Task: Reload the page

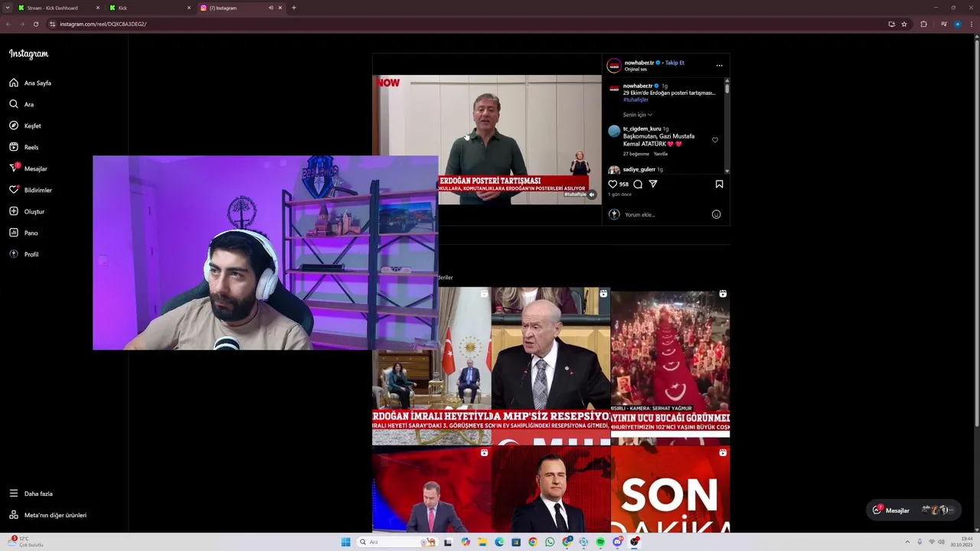Action: click(35, 24)
